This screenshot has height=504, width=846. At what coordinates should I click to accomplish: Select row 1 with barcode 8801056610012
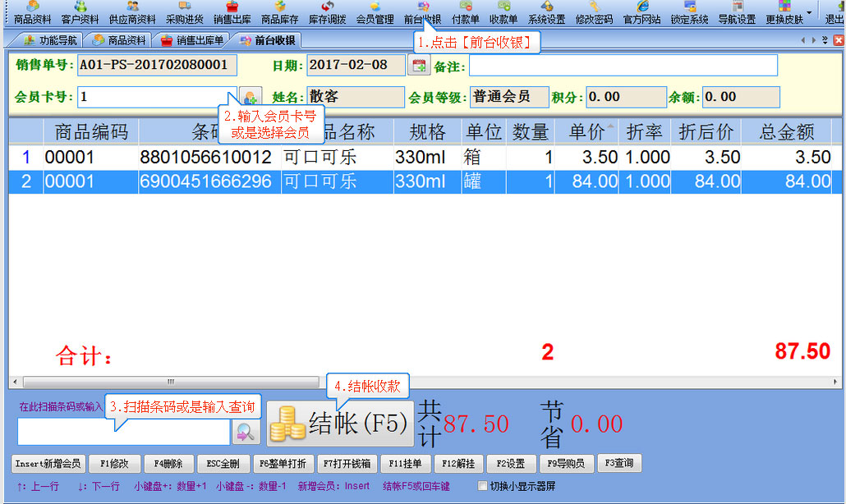click(x=205, y=157)
